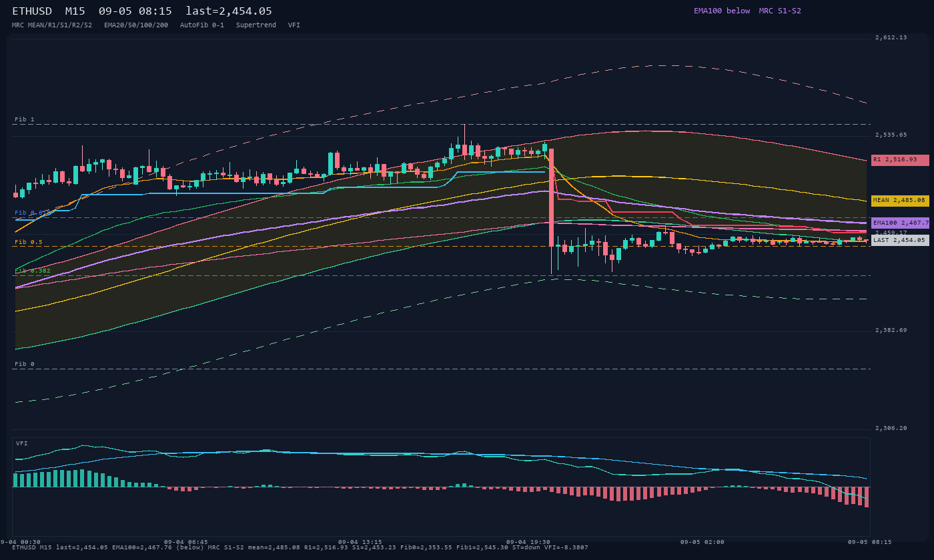The width and height of the screenshot is (934, 560).
Task: Click the Fib 0.618 level label
Action: pyautogui.click(x=33, y=213)
